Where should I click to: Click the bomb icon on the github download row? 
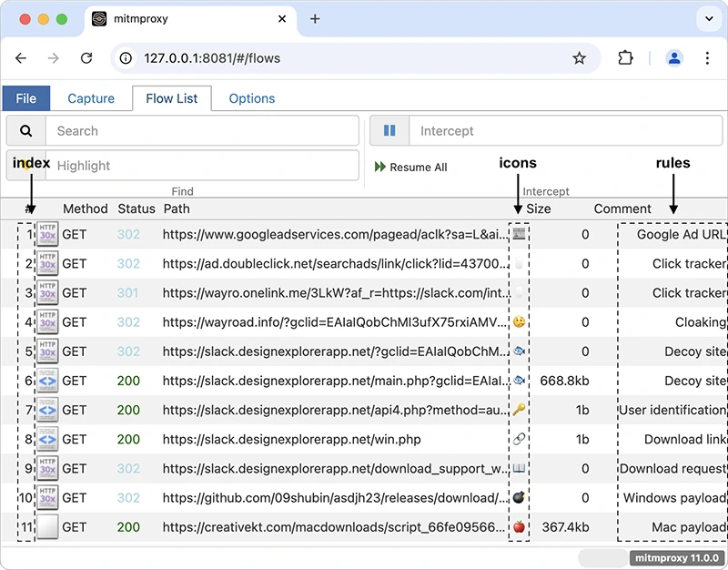[x=519, y=497]
